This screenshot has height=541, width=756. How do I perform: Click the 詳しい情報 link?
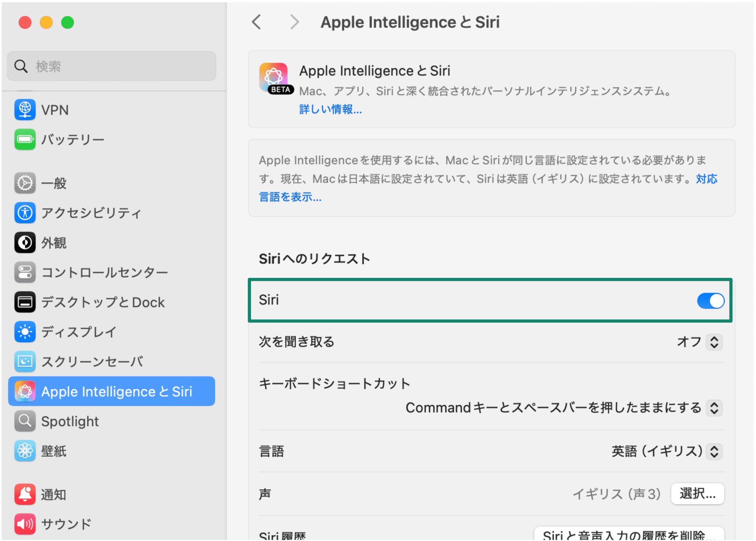click(330, 110)
